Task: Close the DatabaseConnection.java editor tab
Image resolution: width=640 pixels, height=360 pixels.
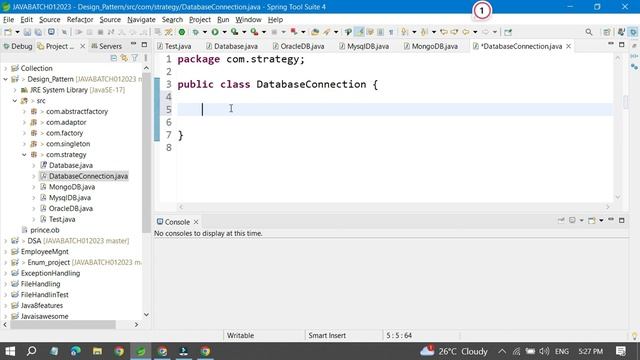Action: (568, 46)
